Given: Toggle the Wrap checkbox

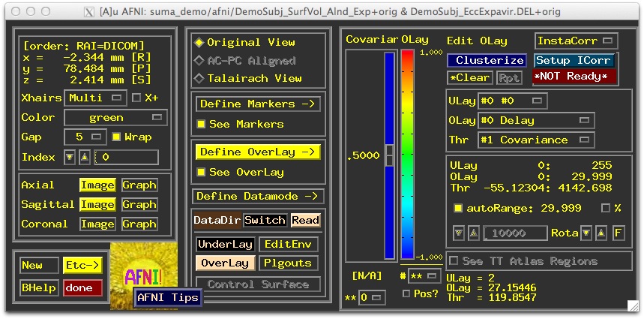Looking at the screenshot, I should [116, 137].
